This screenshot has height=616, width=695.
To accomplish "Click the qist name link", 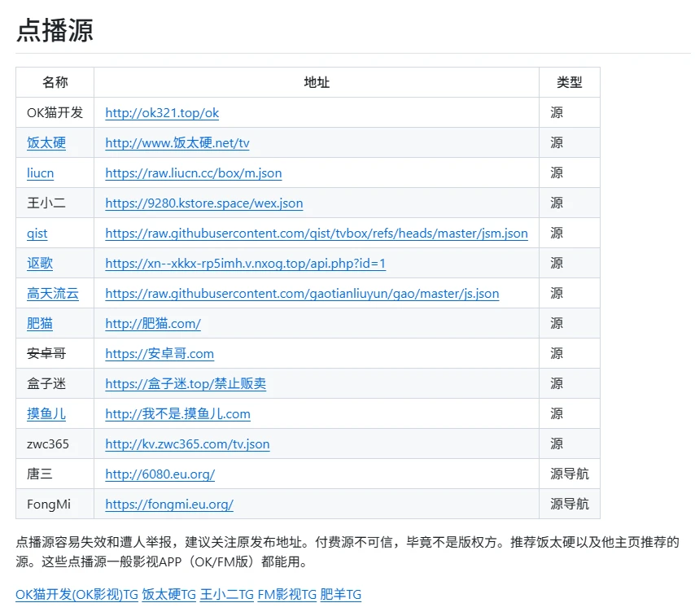I will point(37,234).
